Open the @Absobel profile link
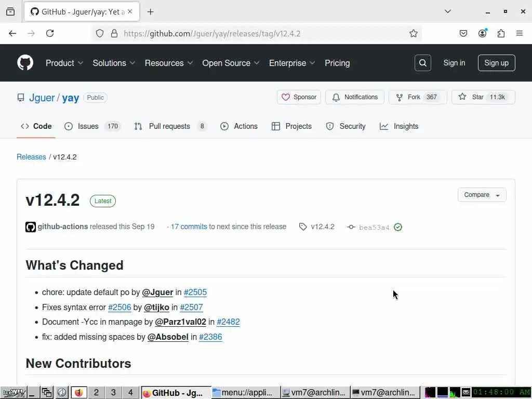532x399 pixels. [168, 337]
